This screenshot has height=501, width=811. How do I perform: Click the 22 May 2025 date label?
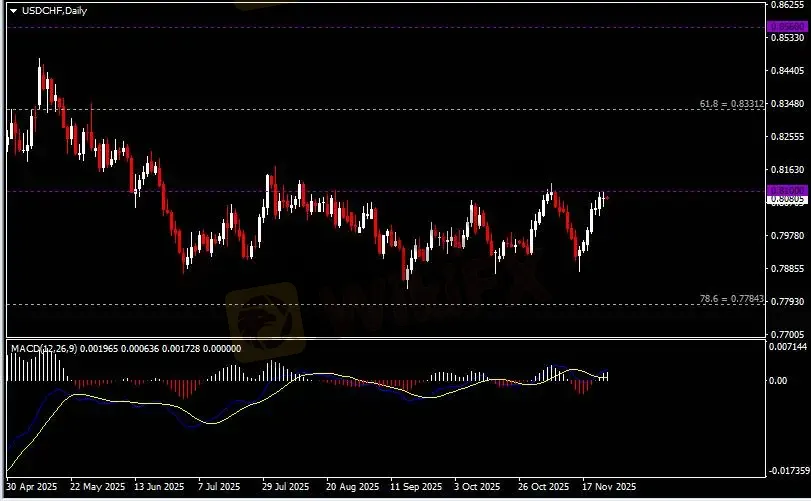(94, 487)
